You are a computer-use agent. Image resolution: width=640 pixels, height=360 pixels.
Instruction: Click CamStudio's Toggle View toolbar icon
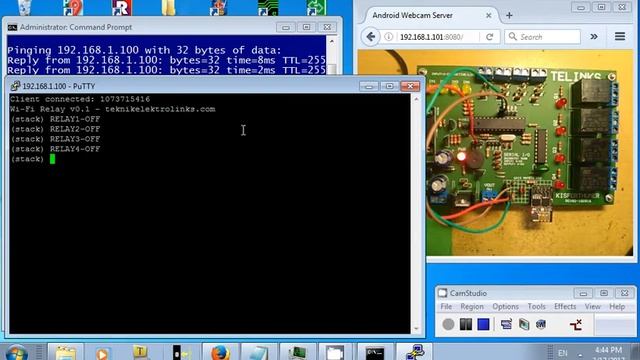point(506,324)
